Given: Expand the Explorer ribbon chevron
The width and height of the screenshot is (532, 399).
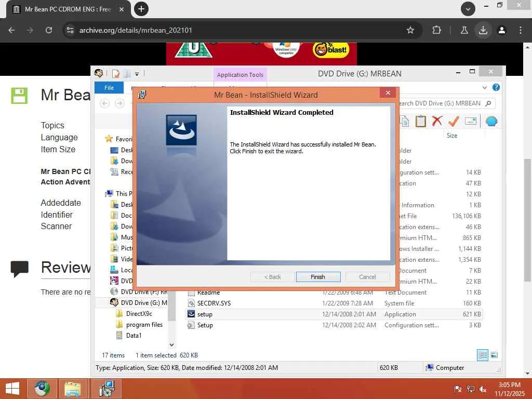Looking at the screenshot, I should 485,87.
